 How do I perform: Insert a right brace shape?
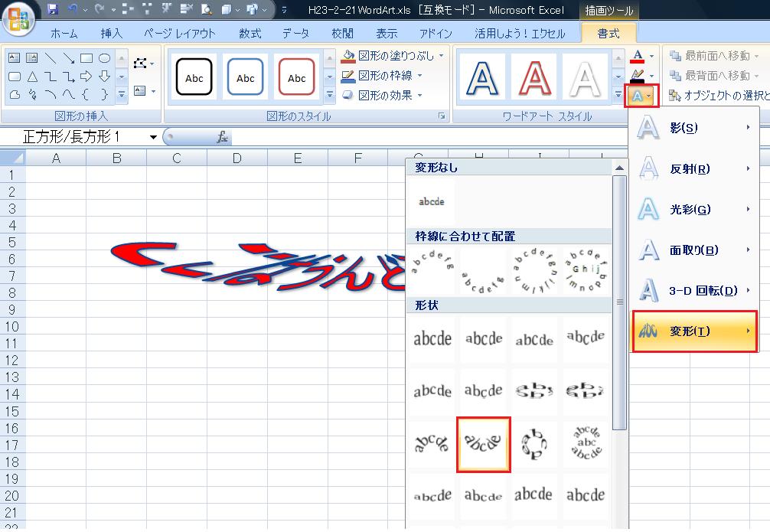click(x=104, y=94)
